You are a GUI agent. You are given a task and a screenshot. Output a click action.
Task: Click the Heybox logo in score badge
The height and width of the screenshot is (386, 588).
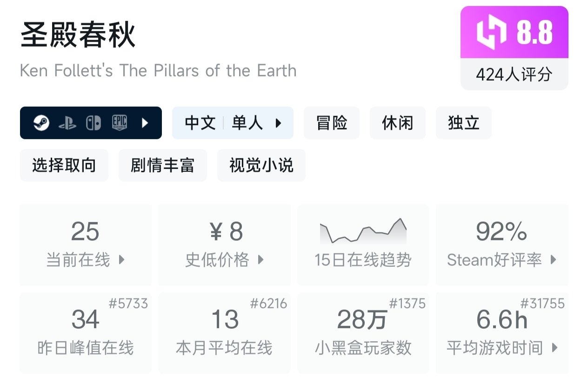(491, 32)
